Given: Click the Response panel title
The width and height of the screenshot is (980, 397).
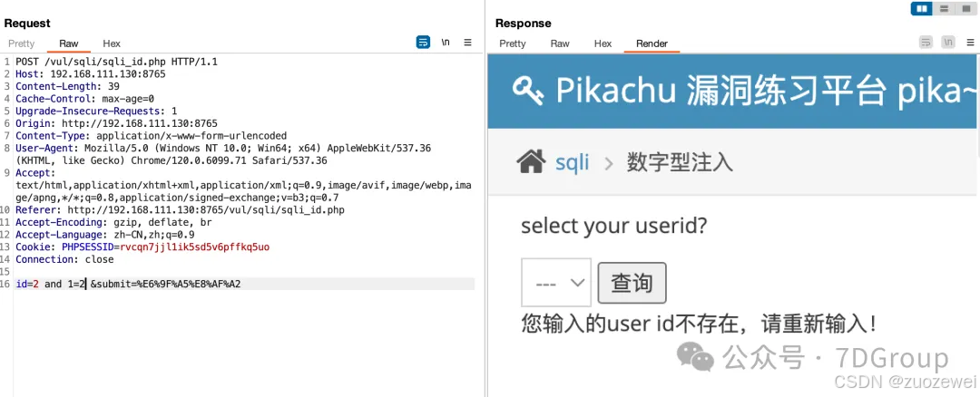Looking at the screenshot, I should pyautogui.click(x=524, y=23).
